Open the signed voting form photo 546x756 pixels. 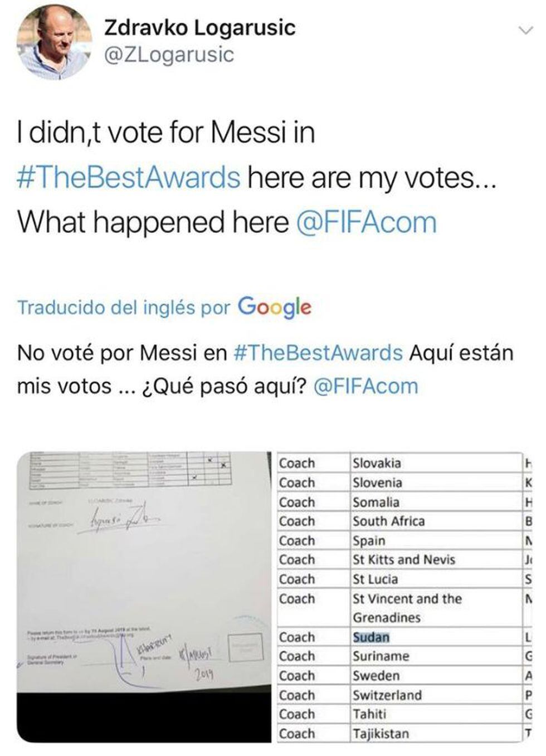[x=144, y=596]
